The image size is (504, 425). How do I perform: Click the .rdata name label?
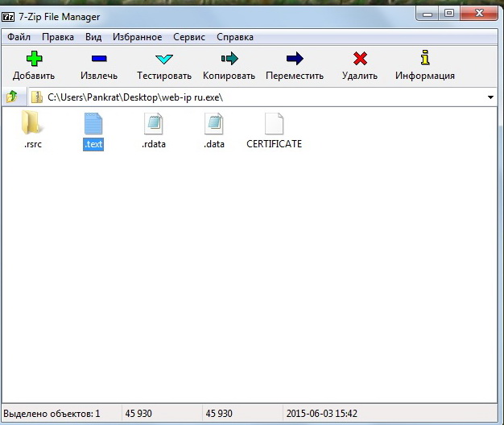pyautogui.click(x=154, y=144)
